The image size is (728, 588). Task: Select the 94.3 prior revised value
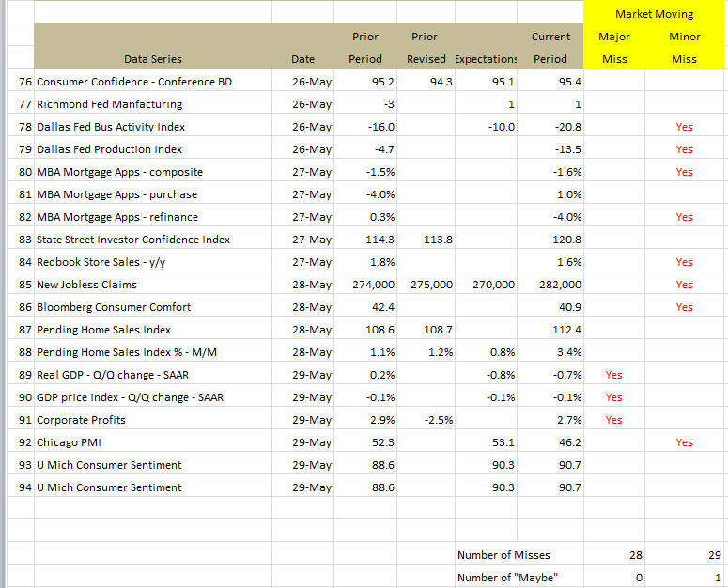(x=441, y=82)
